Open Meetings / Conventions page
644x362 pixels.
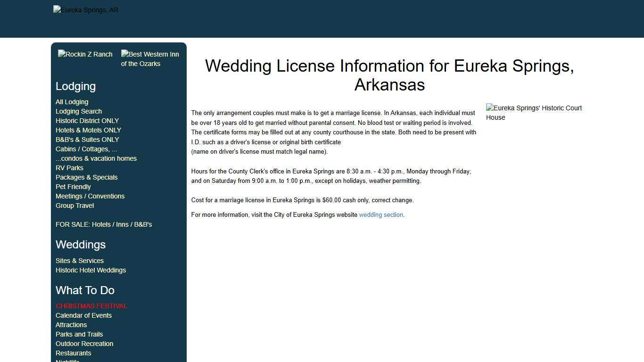tap(90, 196)
